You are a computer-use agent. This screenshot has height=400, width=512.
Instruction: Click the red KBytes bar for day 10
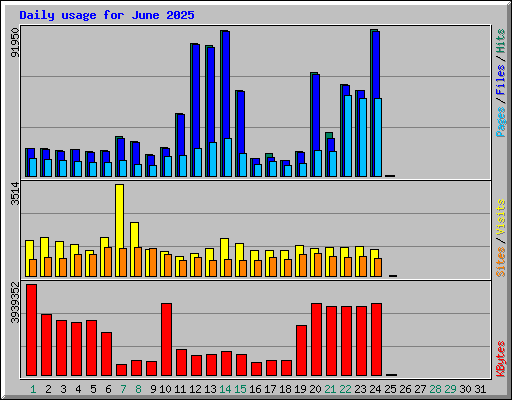[x=167, y=340]
